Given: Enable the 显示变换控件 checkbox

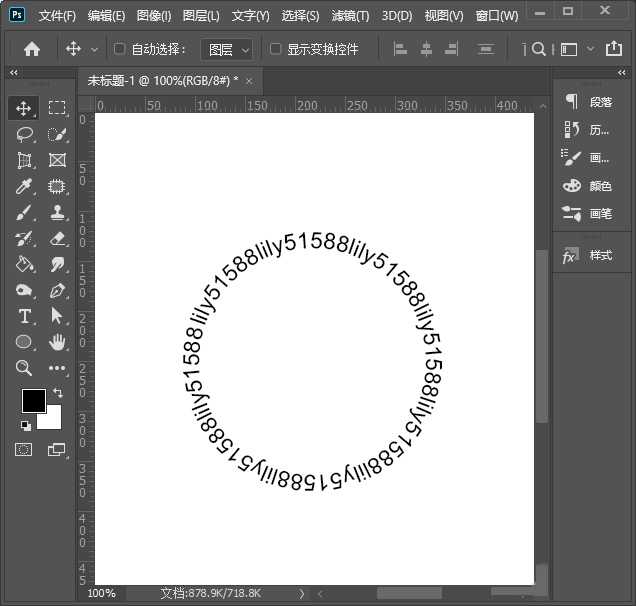Looking at the screenshot, I should point(275,49).
